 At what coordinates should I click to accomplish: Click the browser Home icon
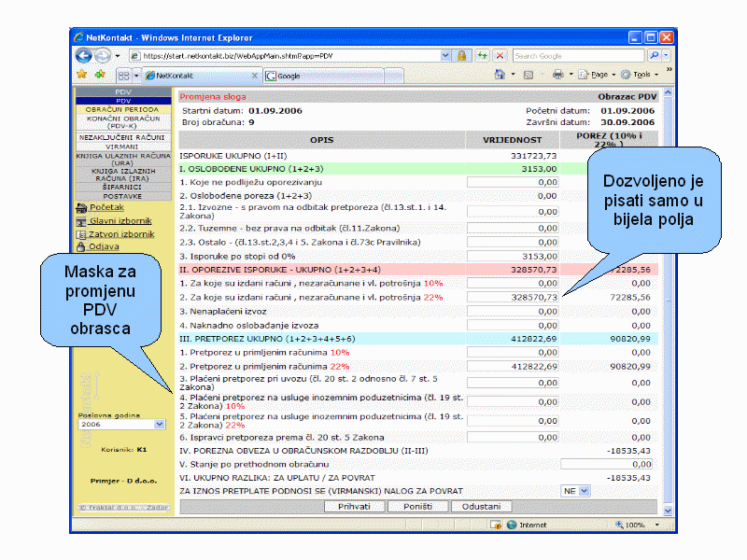coord(500,75)
